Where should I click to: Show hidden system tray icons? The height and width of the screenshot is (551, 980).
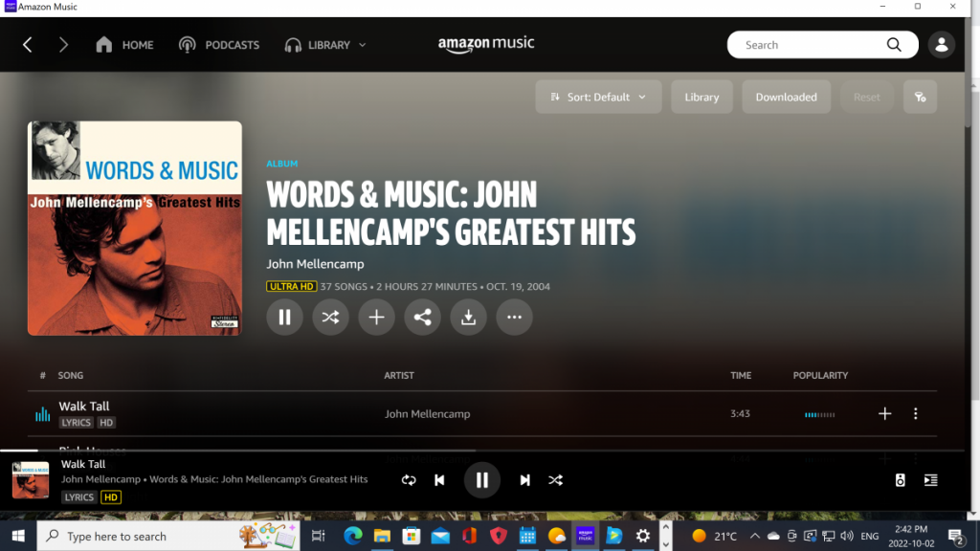(x=755, y=536)
